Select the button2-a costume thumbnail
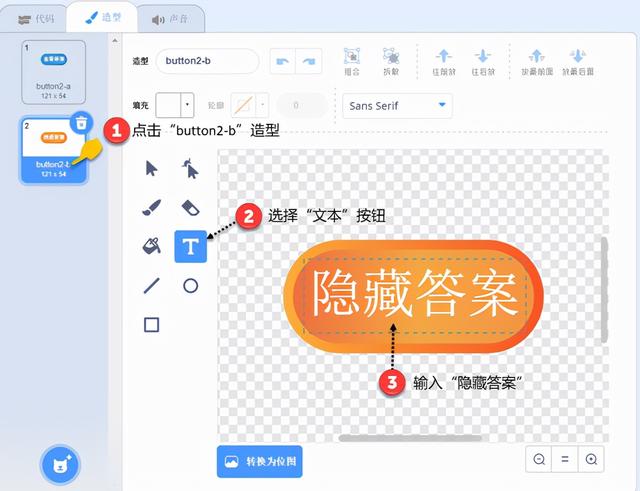The height and width of the screenshot is (491, 640). 53,72
